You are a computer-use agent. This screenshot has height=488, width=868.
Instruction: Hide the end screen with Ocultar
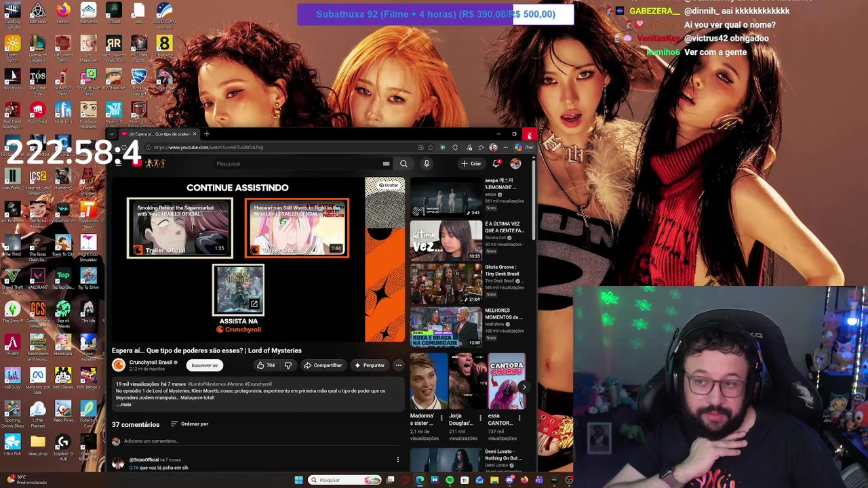coord(389,185)
